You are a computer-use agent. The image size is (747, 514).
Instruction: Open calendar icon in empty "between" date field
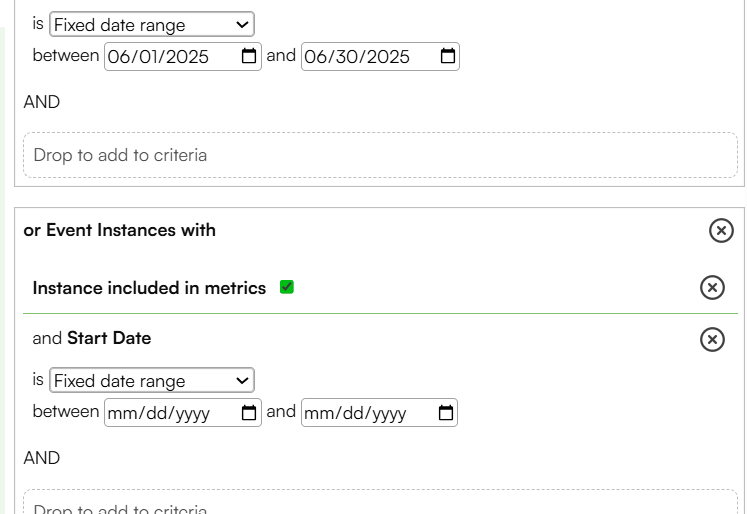coord(249,413)
